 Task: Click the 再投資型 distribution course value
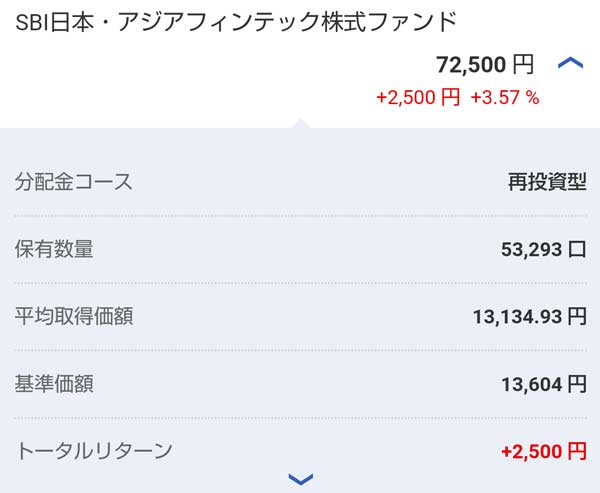click(x=547, y=182)
